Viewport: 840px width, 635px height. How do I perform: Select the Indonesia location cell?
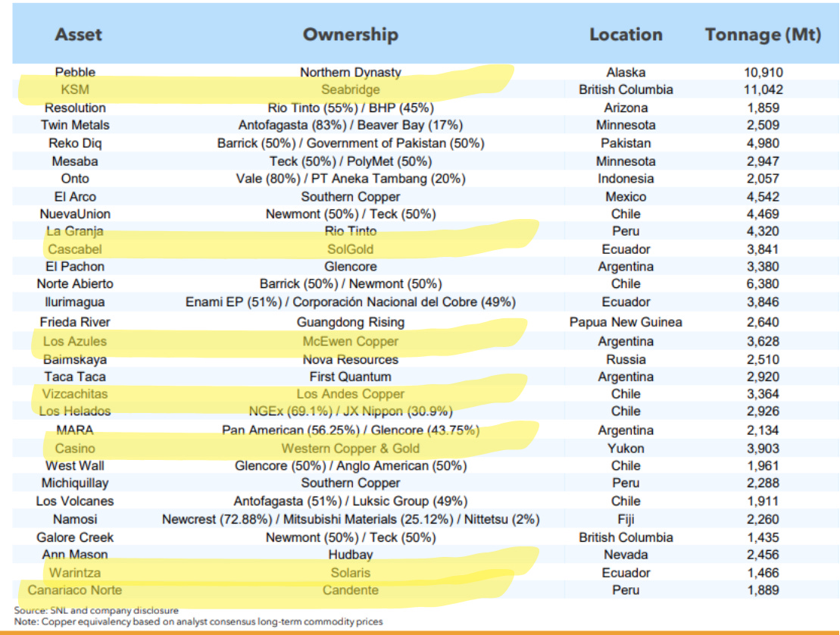point(626,178)
